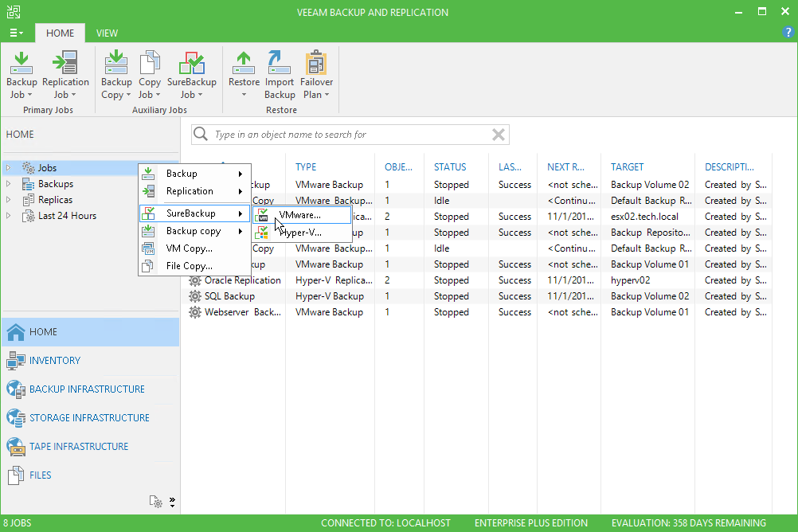
Task: Sort by the DESCRIPTI... column header
Action: (x=730, y=167)
